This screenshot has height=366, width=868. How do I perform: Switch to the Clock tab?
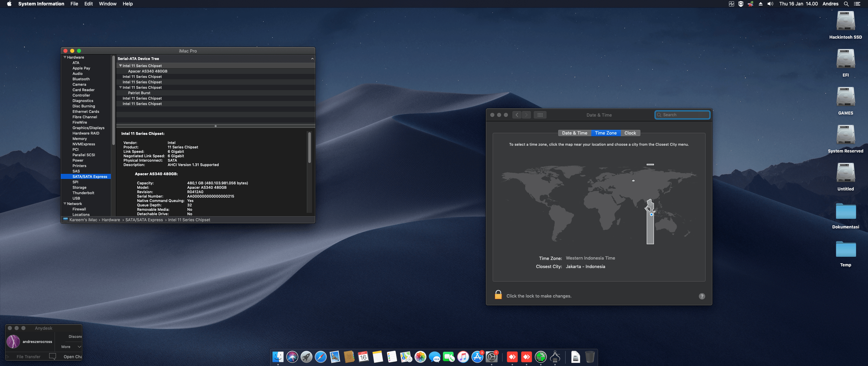tap(630, 133)
